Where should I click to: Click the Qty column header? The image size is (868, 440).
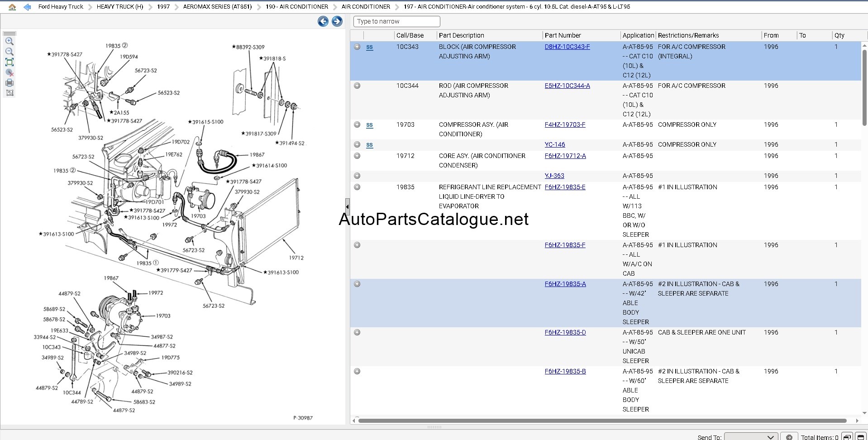pos(839,35)
